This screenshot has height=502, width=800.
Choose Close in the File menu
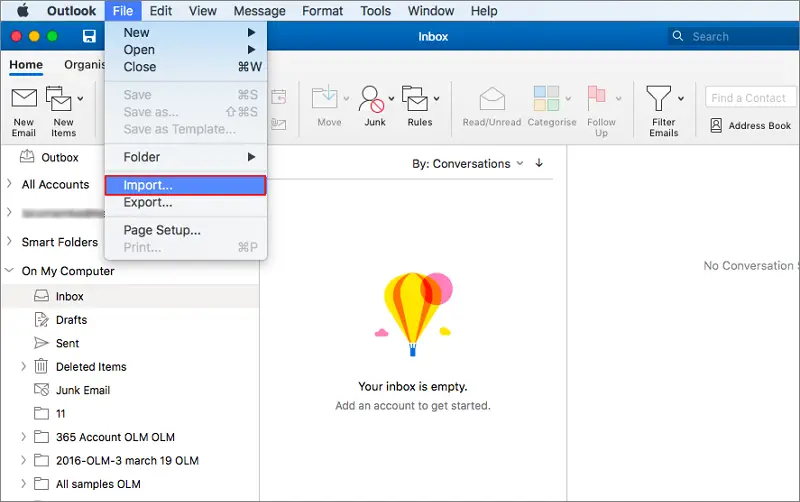tap(186, 67)
